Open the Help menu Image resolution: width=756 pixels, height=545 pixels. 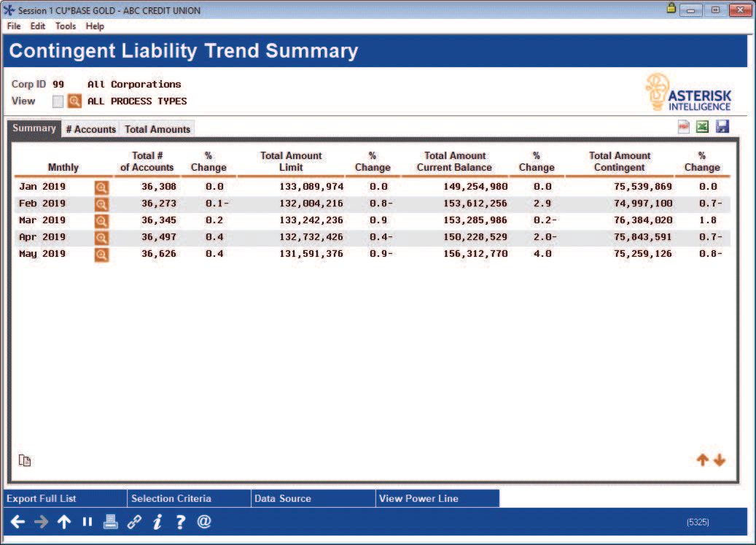[95, 26]
